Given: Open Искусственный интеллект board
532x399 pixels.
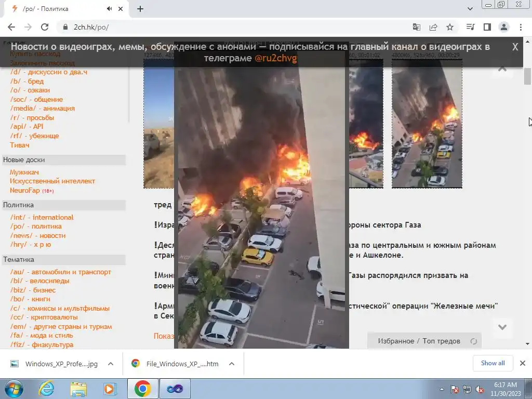Looking at the screenshot, I should pos(52,181).
